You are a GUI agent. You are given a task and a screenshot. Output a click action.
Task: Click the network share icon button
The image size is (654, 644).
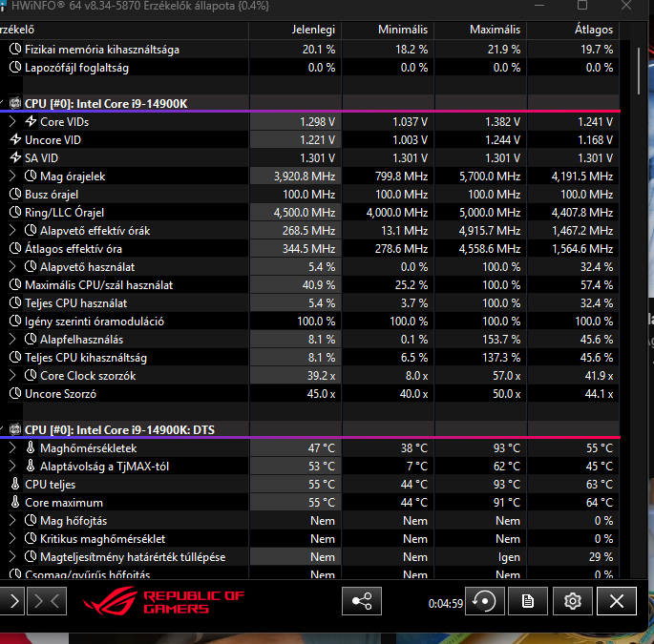click(x=362, y=601)
